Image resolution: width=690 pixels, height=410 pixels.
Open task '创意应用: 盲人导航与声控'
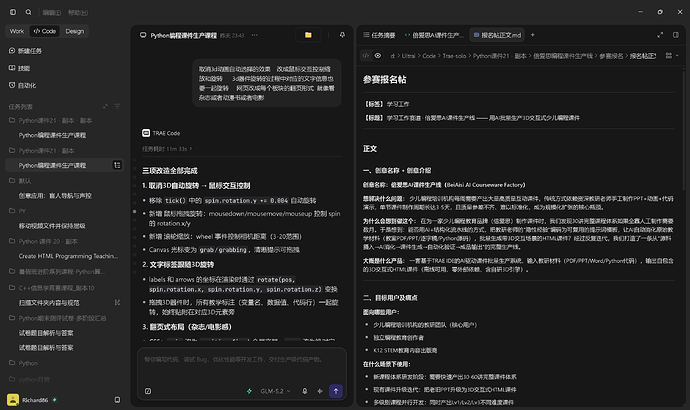(x=55, y=196)
